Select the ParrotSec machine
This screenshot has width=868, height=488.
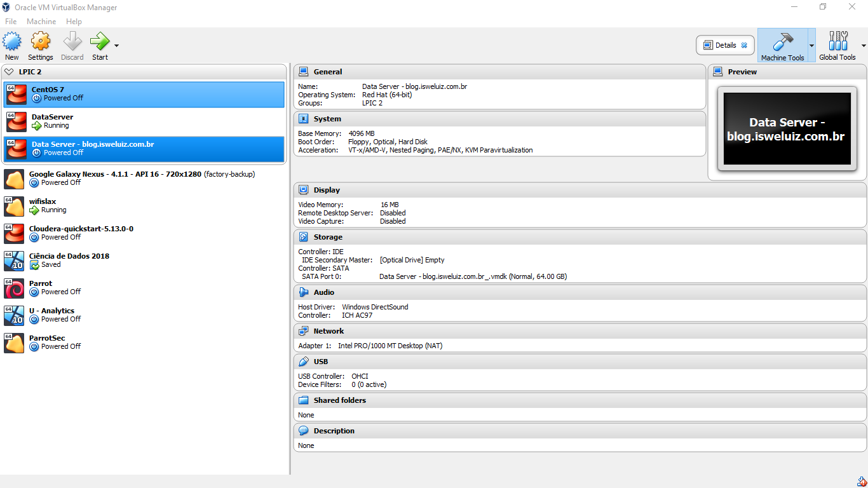tap(144, 342)
